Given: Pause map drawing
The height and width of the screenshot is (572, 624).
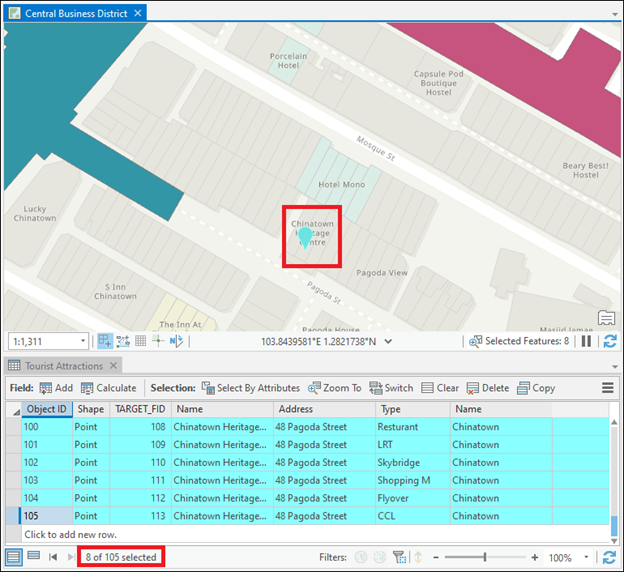Looking at the screenshot, I should (x=586, y=341).
